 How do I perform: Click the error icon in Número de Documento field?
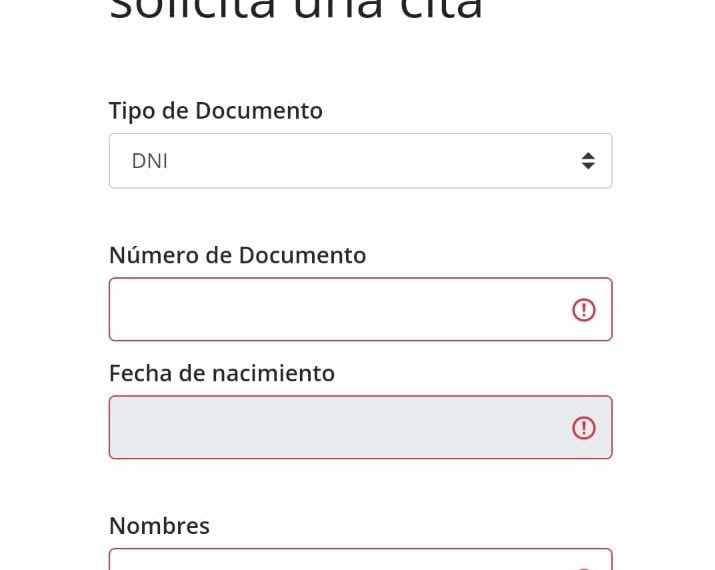point(584,310)
